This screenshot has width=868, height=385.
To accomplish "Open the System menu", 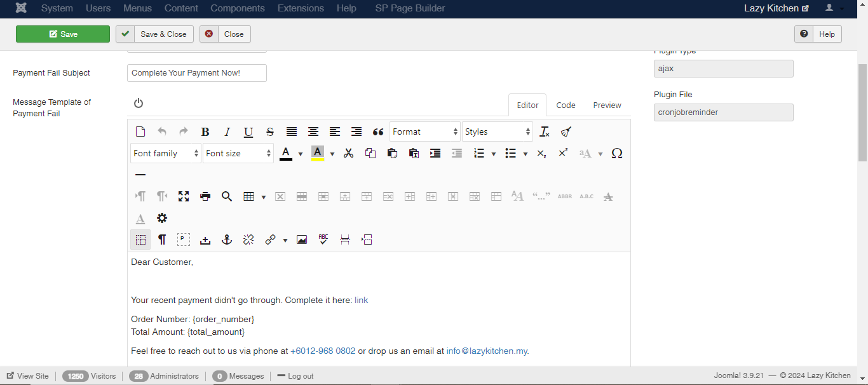I will (x=57, y=8).
